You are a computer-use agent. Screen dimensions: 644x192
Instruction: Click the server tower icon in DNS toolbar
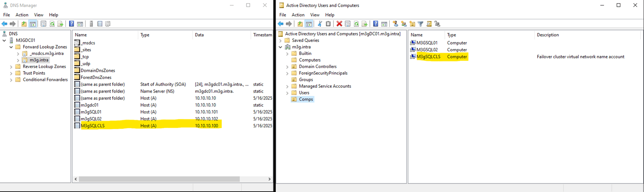[91, 24]
